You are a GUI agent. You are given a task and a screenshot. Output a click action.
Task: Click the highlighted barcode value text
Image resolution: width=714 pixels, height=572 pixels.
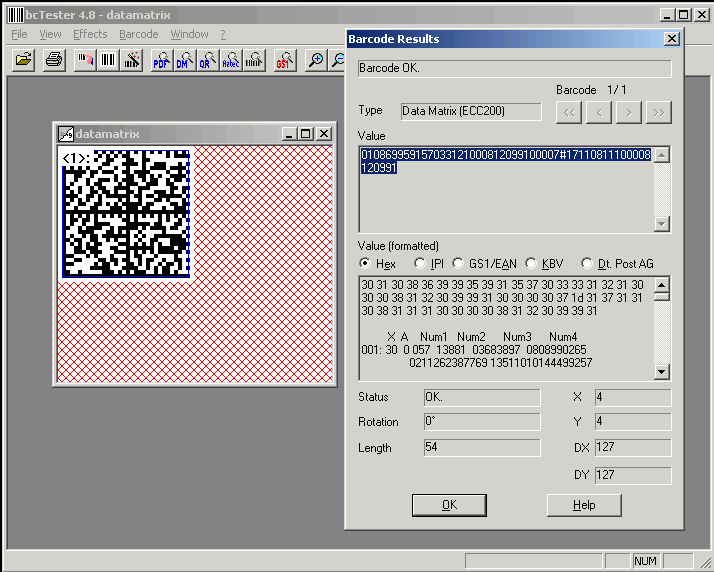point(505,161)
